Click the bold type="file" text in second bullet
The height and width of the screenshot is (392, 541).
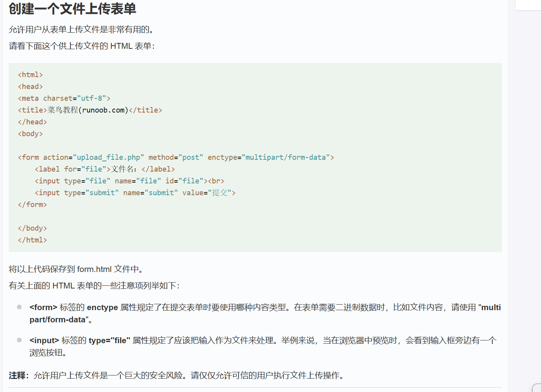(x=109, y=340)
